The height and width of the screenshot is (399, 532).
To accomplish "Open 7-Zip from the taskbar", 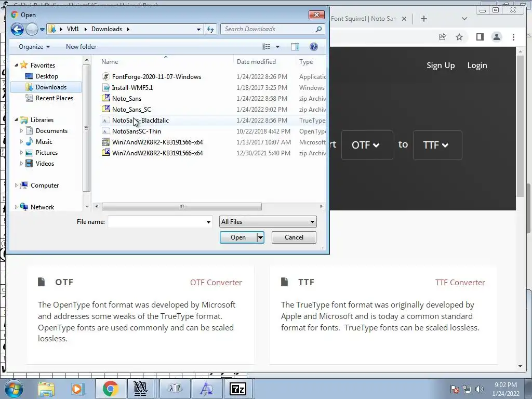I will point(238,389).
